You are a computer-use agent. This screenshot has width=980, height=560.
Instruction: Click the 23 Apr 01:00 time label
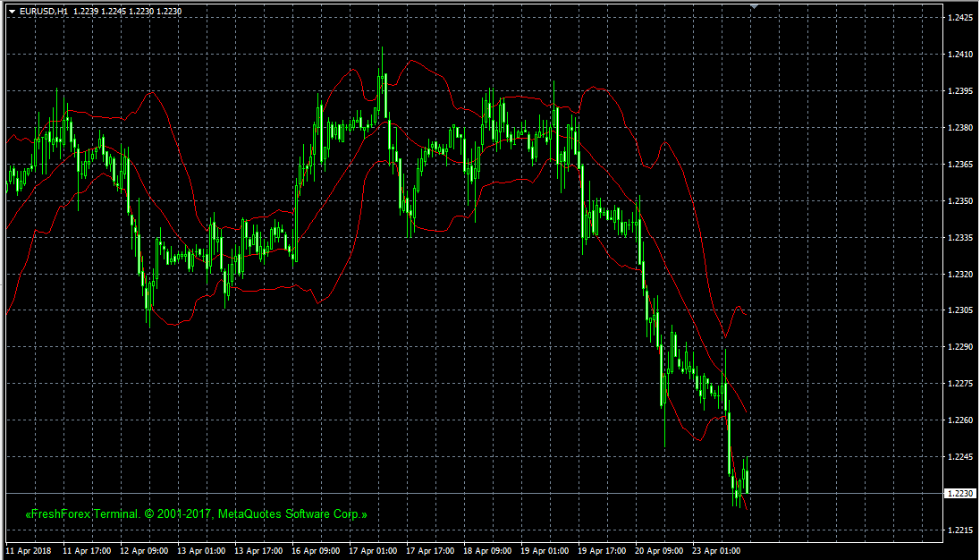[x=717, y=551]
